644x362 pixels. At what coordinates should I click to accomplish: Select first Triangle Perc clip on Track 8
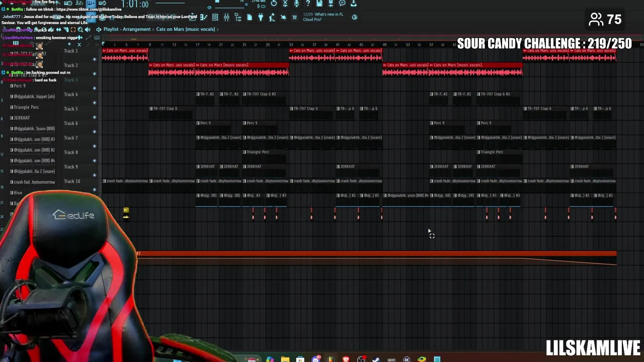pyautogui.click(x=265, y=156)
